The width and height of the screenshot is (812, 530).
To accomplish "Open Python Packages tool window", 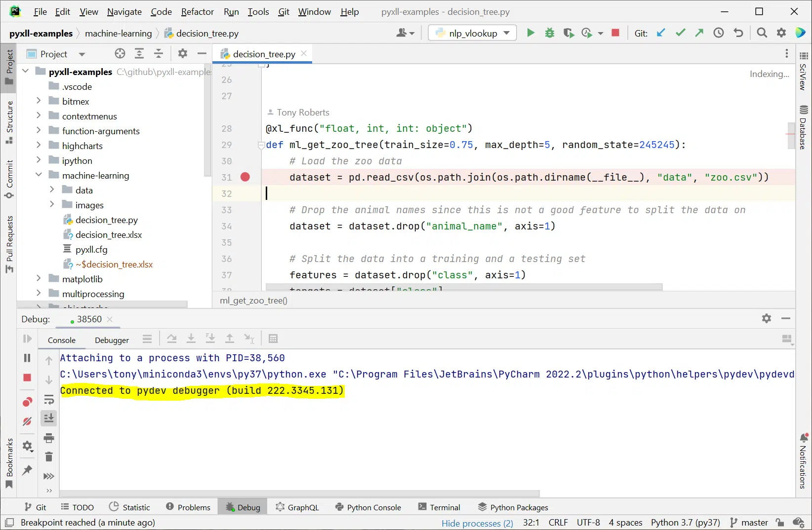I will point(513,507).
